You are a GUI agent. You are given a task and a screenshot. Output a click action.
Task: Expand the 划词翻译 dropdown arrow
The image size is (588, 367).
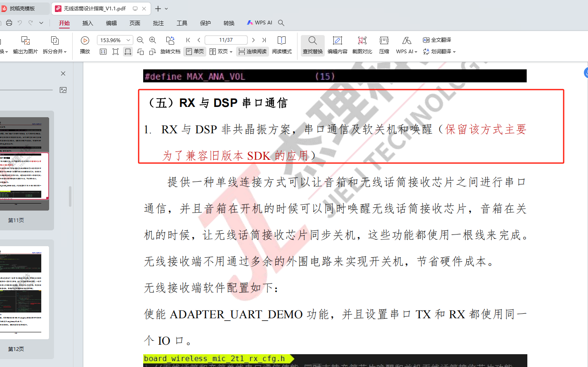454,52
